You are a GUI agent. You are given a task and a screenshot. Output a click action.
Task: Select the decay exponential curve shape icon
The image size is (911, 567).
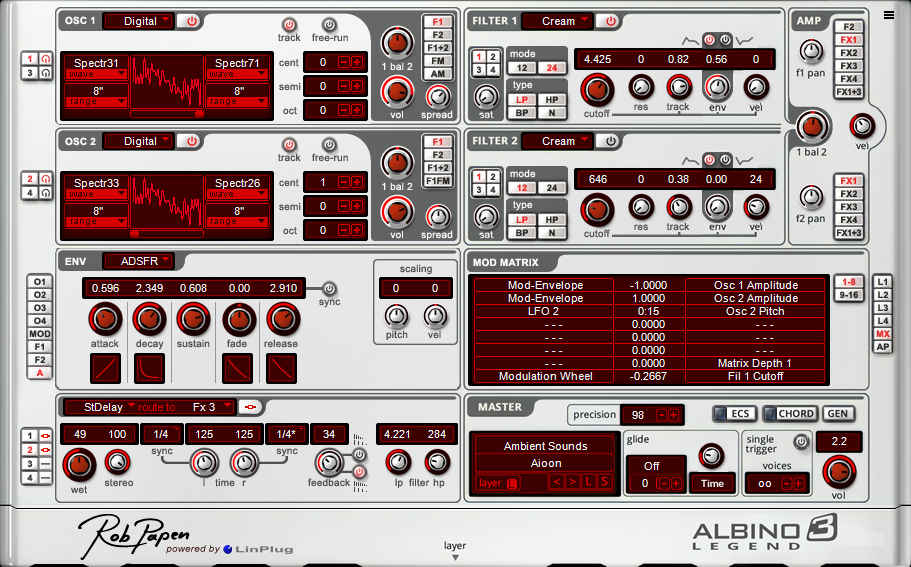pyautogui.click(x=148, y=369)
